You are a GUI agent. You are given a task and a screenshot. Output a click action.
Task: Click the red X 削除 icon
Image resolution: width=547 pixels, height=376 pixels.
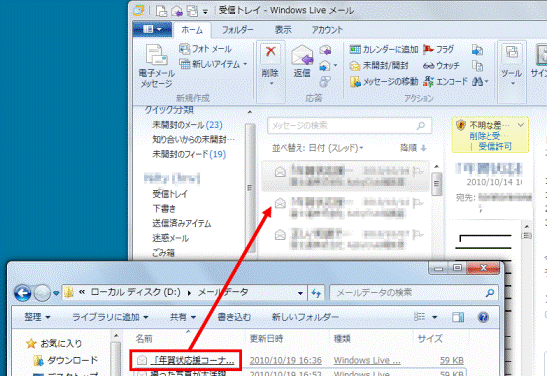pos(270,52)
